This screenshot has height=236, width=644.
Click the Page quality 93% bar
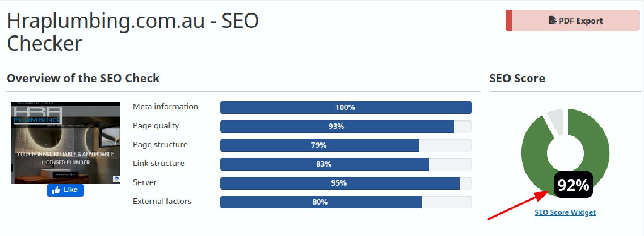346,127
